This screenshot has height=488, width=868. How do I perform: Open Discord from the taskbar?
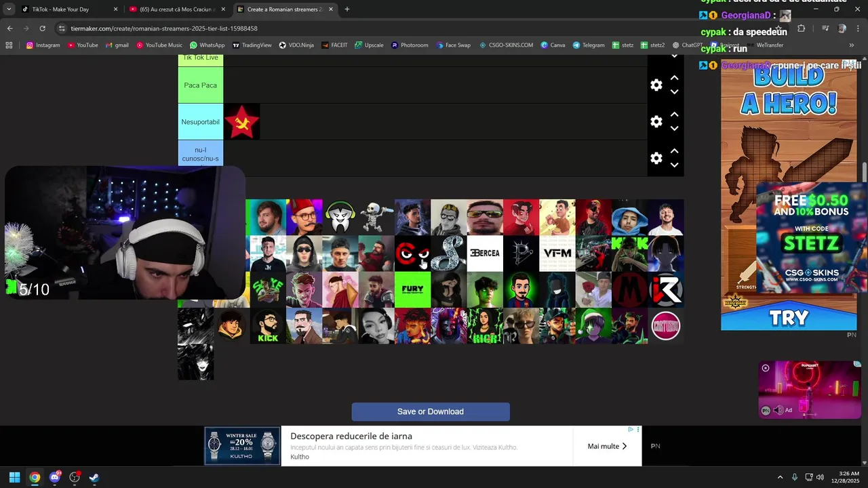(55, 477)
